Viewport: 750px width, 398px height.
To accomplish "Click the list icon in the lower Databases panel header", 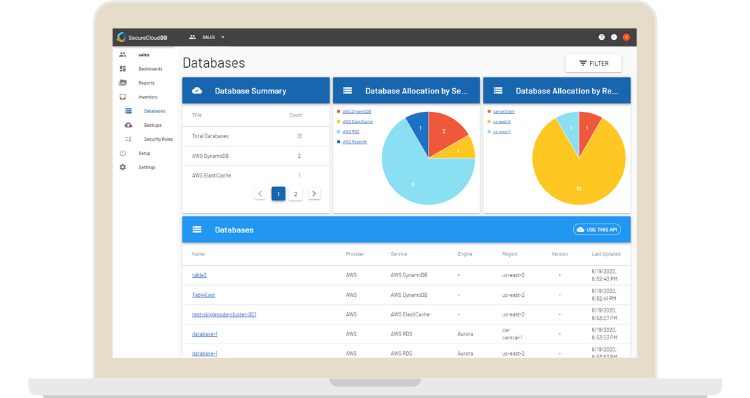I will point(197,230).
